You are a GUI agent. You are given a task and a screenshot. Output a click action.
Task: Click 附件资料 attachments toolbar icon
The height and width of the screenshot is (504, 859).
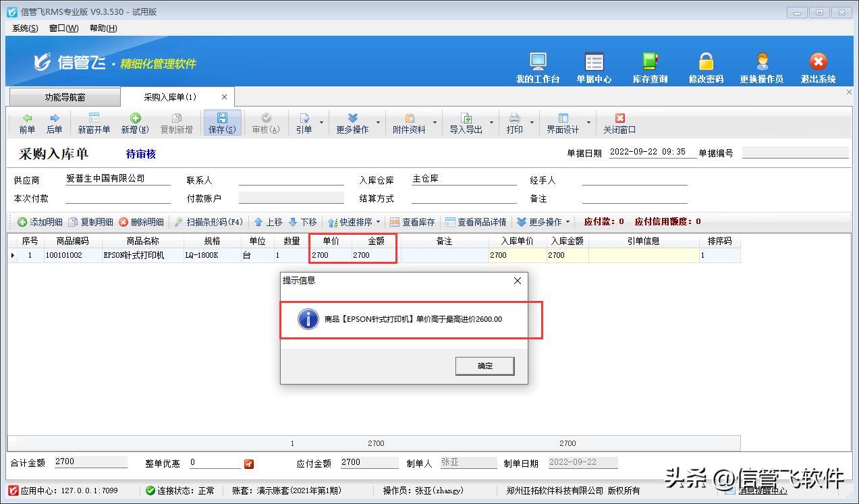coord(408,123)
